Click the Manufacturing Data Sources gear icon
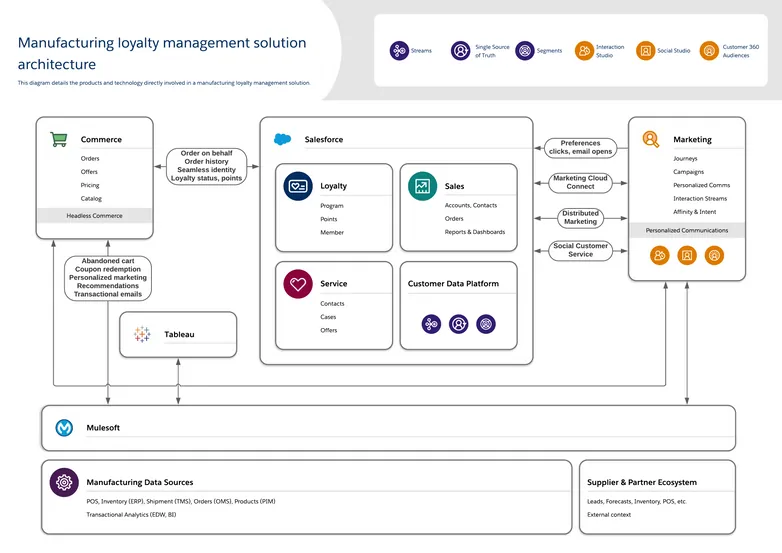Screen dimensions: 782x553 tap(64, 482)
